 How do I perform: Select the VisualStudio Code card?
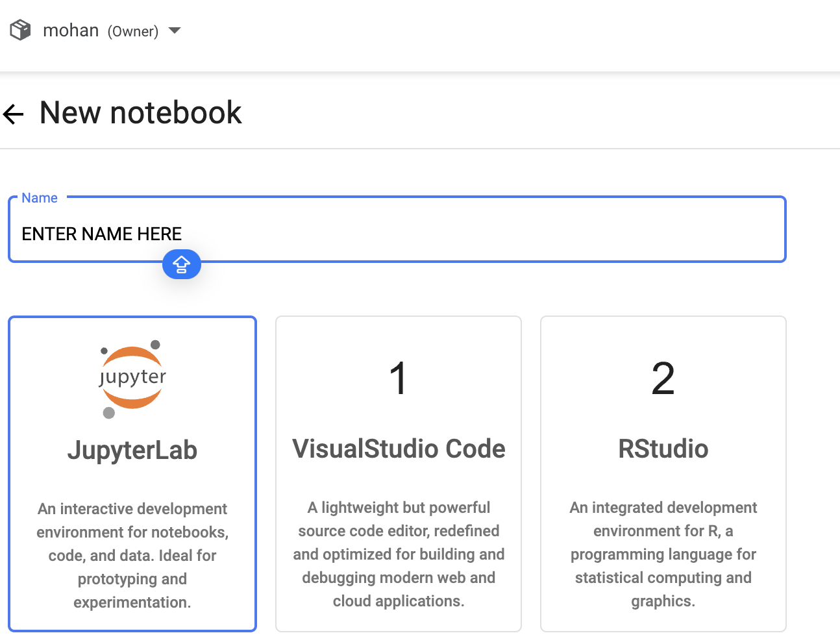click(399, 474)
